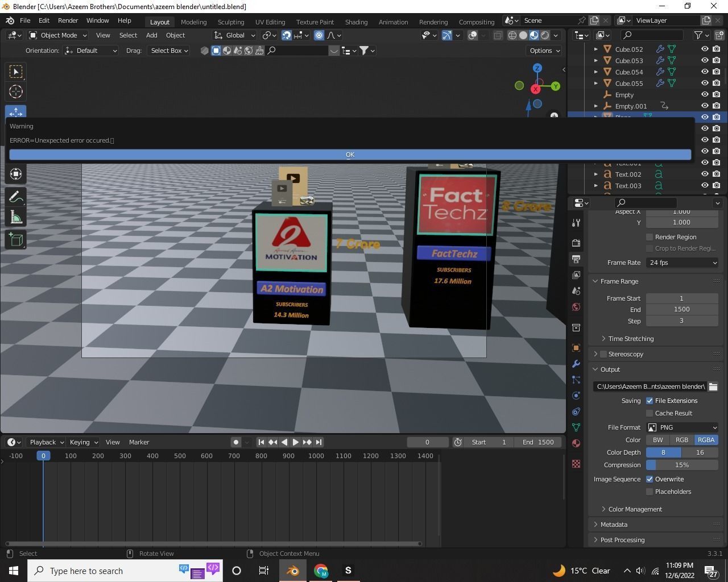This screenshot has width=728, height=582.
Task: Open the Frame Rate 24 fps dropdown
Action: [x=682, y=263]
